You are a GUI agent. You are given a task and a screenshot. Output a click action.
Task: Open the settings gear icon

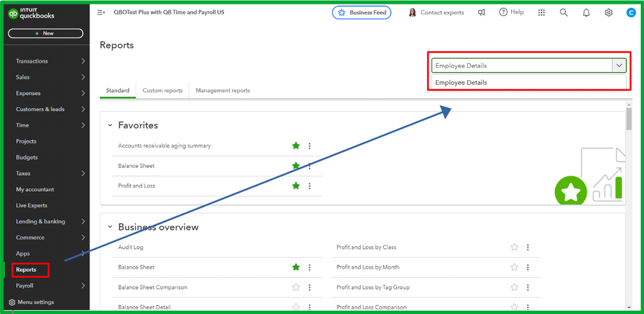(609, 13)
